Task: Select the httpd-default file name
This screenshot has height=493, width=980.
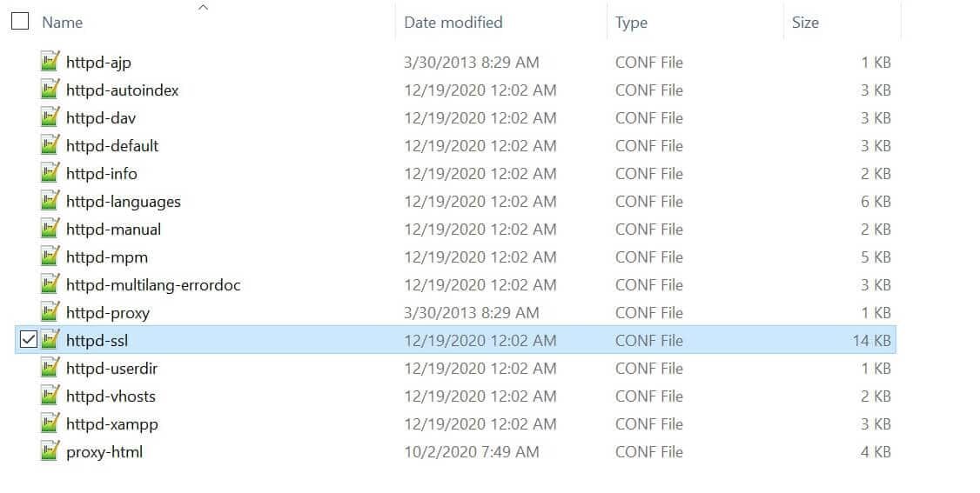Action: (112, 146)
